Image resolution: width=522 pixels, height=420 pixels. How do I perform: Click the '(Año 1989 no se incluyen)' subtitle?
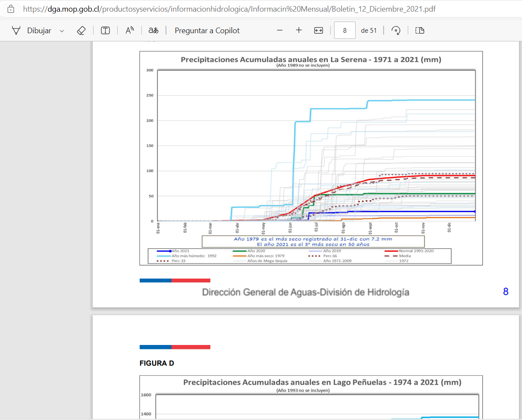(x=303, y=66)
